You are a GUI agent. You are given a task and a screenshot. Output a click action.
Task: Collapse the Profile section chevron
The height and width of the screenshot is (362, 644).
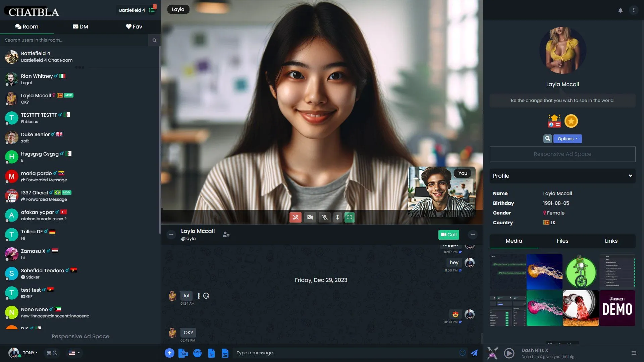(x=630, y=176)
